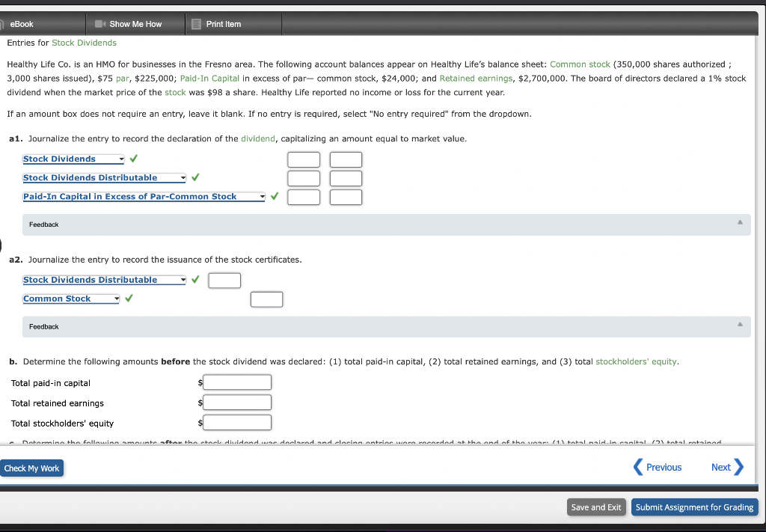Viewport: 766px width, 532px height.
Task: Click the Total paid-in capital field
Action: pyautogui.click(x=237, y=382)
